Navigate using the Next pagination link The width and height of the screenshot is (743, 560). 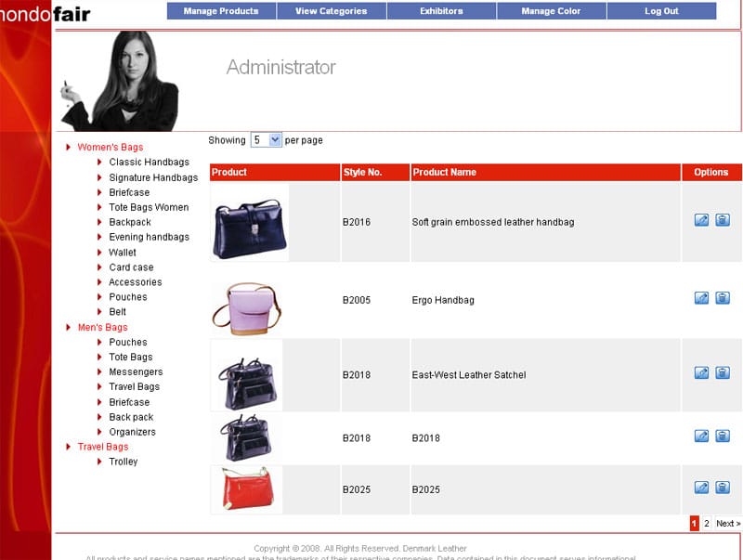[726, 523]
